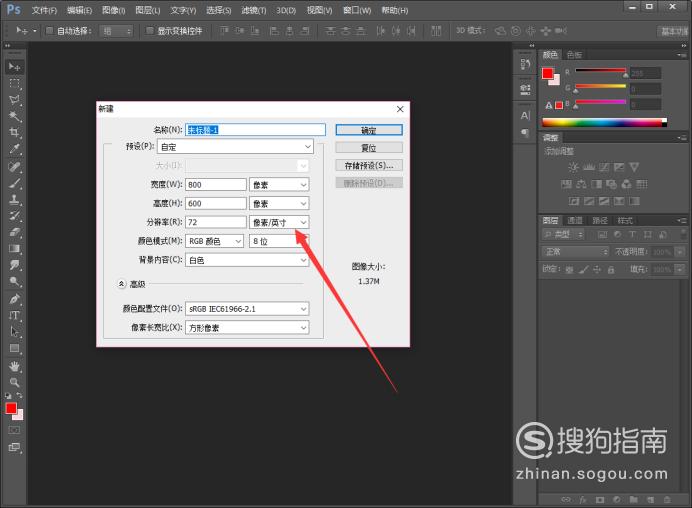Image resolution: width=692 pixels, height=508 pixels.
Task: Collapse the Advanced section in New dialog
Action: click(121, 284)
